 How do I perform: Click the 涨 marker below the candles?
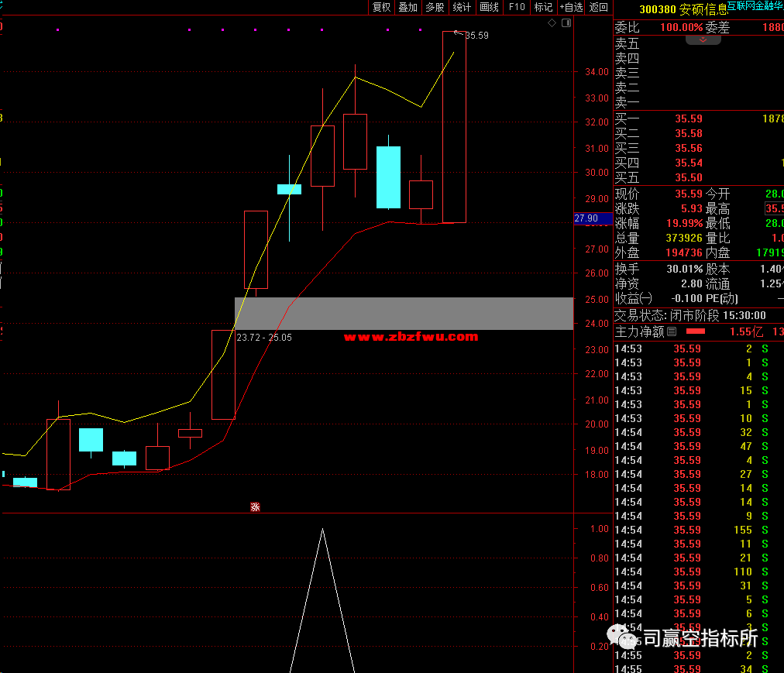click(255, 507)
